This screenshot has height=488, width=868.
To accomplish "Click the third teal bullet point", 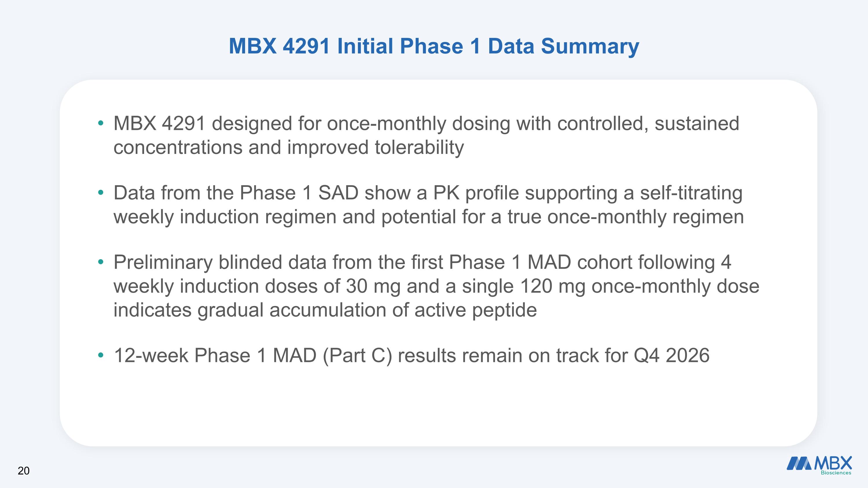I will pos(100,262).
